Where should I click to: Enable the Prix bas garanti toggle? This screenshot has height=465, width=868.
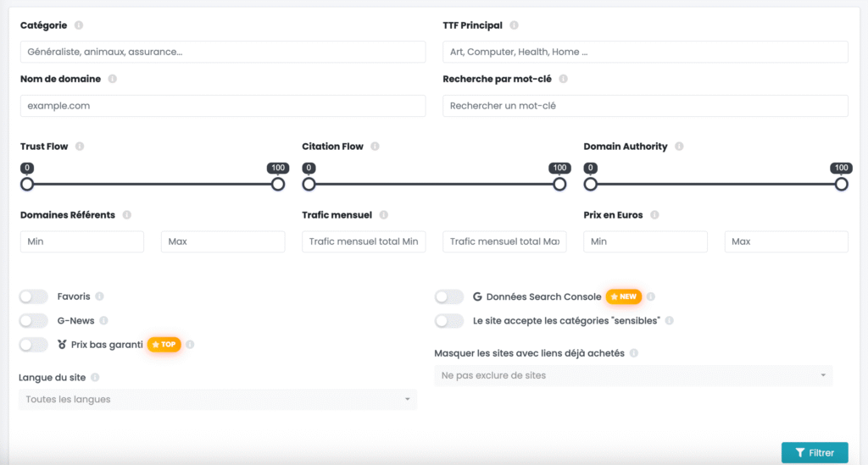pyautogui.click(x=34, y=345)
